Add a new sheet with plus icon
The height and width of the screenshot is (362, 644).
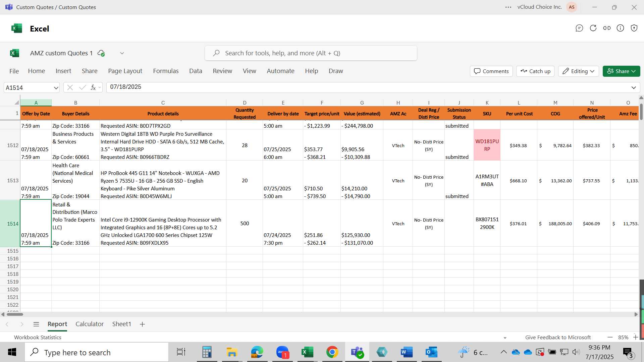coord(142,324)
